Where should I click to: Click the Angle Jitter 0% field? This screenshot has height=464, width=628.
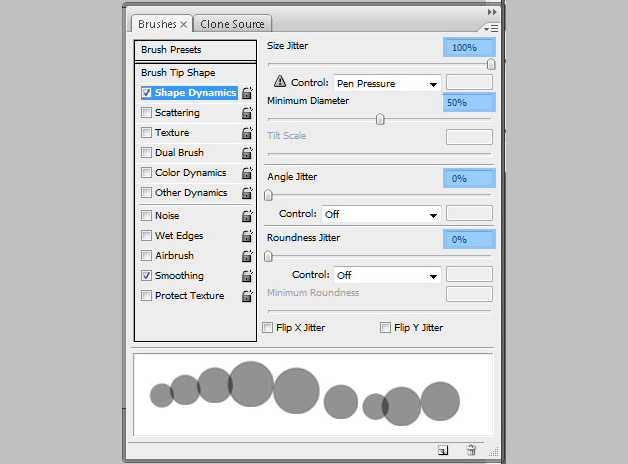pyautogui.click(x=469, y=178)
